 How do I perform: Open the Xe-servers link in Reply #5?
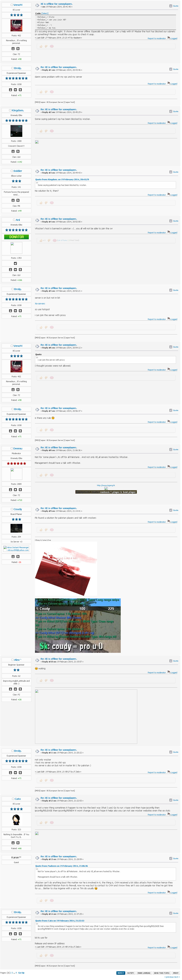pyautogui.click(x=40, y=304)
